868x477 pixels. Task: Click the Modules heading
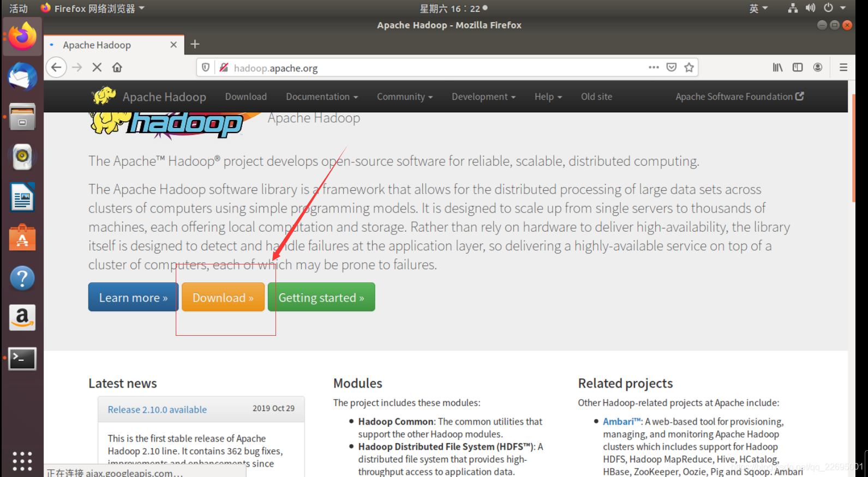pos(358,383)
